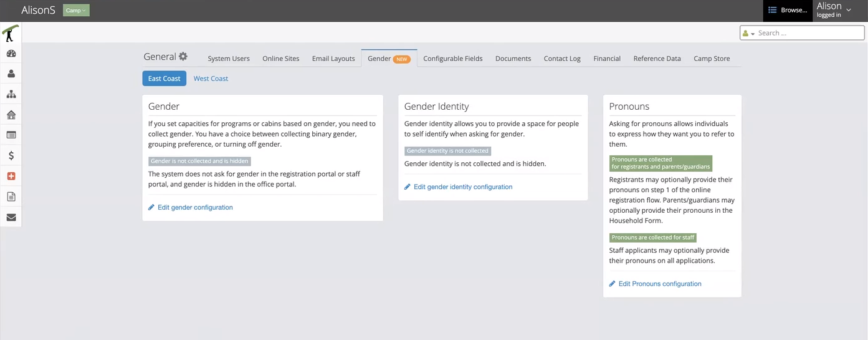Viewport: 868px width, 340px height.
Task: Switch to the Camp Store tab
Action: (x=712, y=59)
